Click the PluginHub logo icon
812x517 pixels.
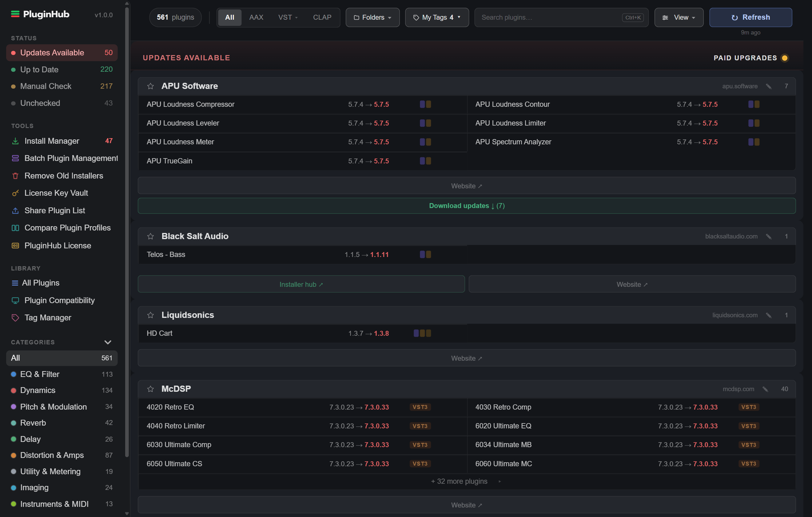tap(15, 14)
